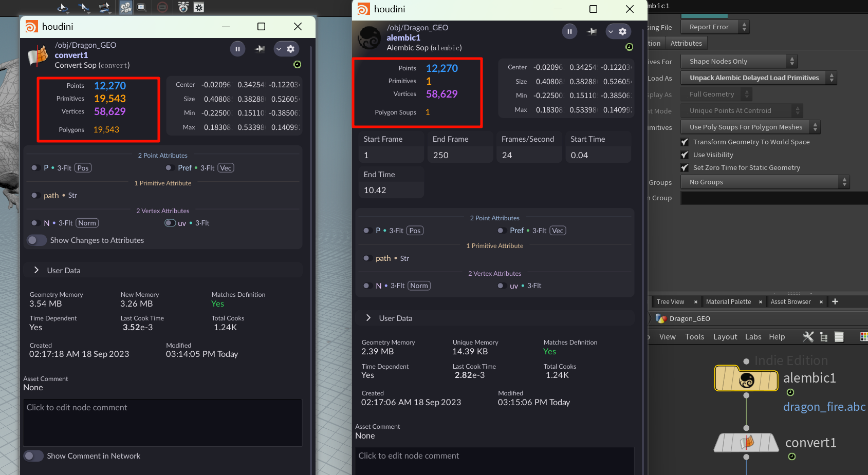868x475 pixels.
Task: Switch to the Tree View tab
Action: [x=670, y=301]
